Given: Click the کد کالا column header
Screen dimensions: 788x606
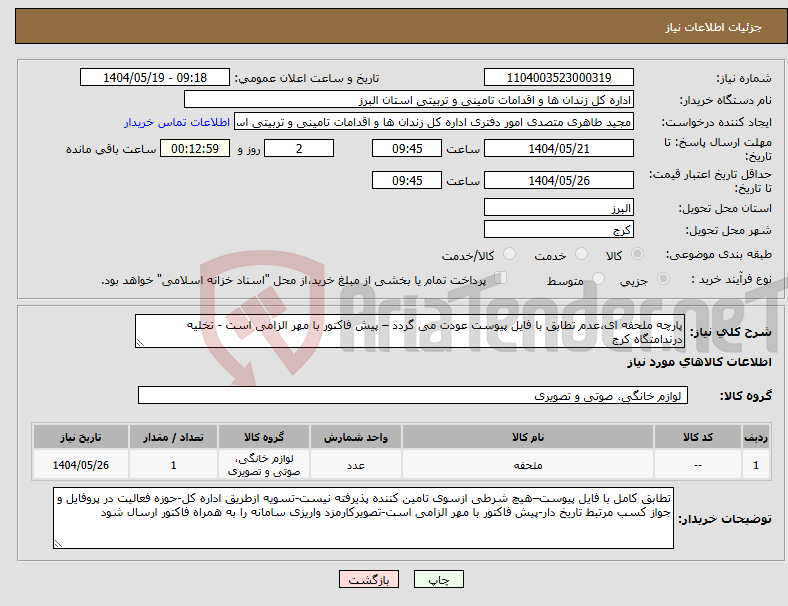Looking at the screenshot, I should [x=698, y=437].
